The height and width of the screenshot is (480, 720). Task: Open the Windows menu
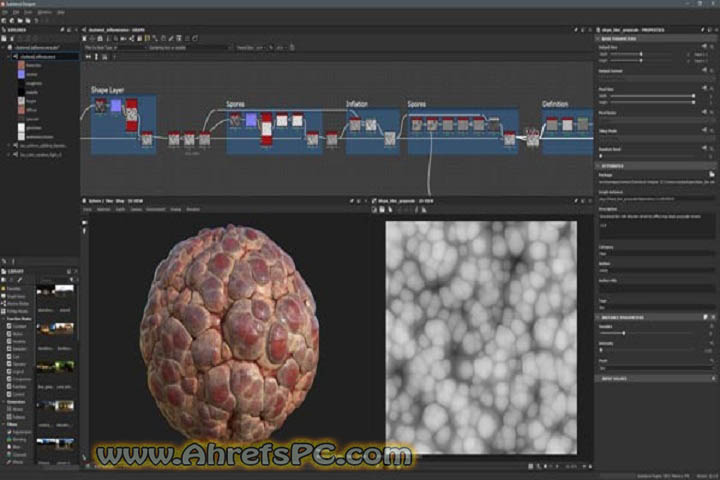[x=45, y=12]
